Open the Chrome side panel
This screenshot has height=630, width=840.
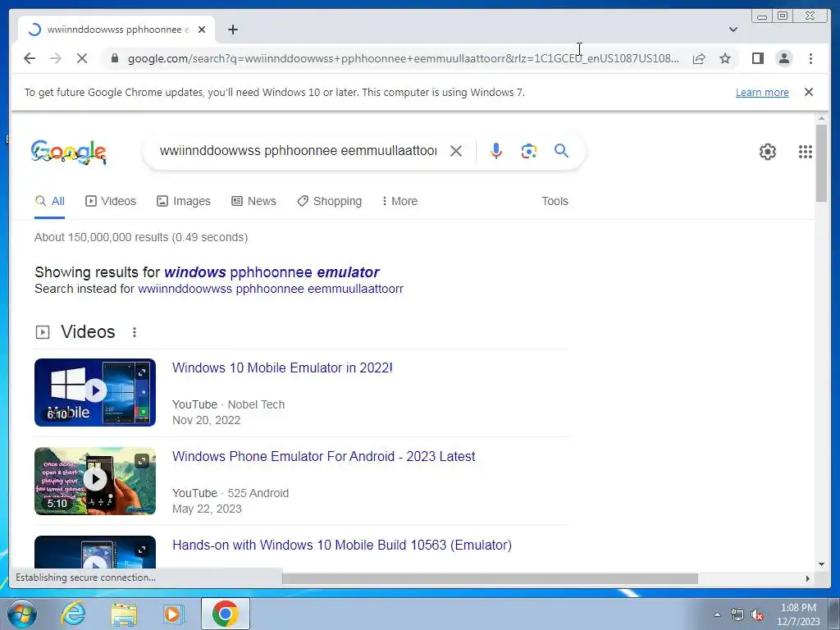757,58
